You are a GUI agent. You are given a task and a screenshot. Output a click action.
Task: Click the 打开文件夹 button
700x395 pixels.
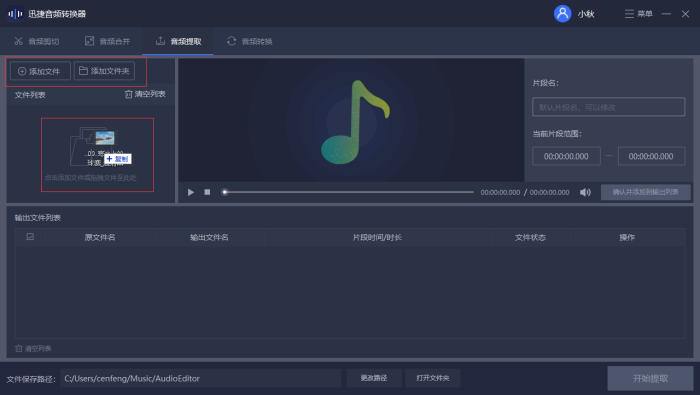433,378
